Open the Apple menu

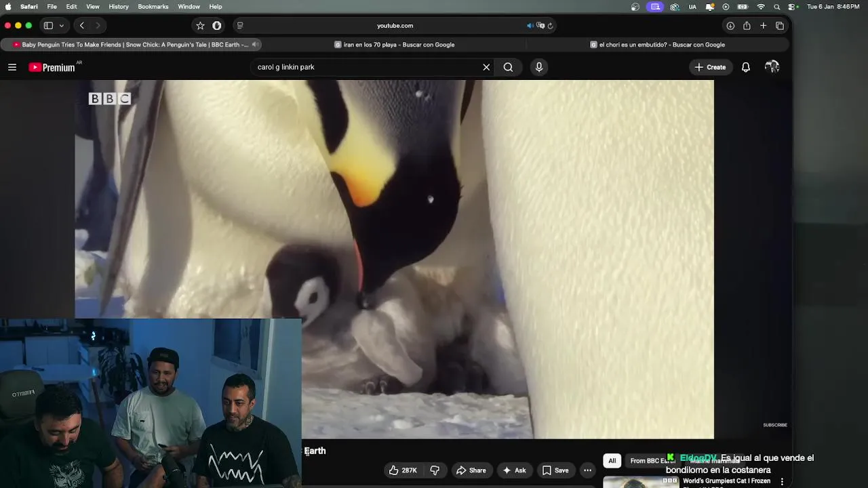[8, 7]
